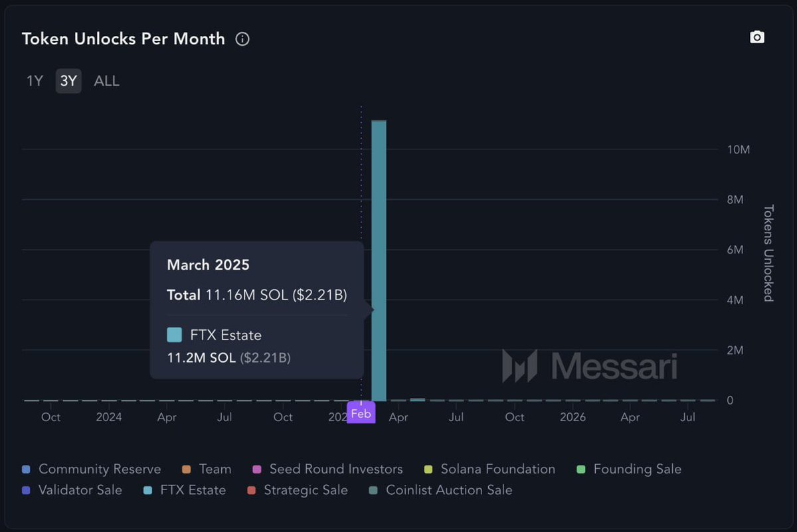Toggle Team legend series
Screen dimensions: 797x532
[207, 469]
